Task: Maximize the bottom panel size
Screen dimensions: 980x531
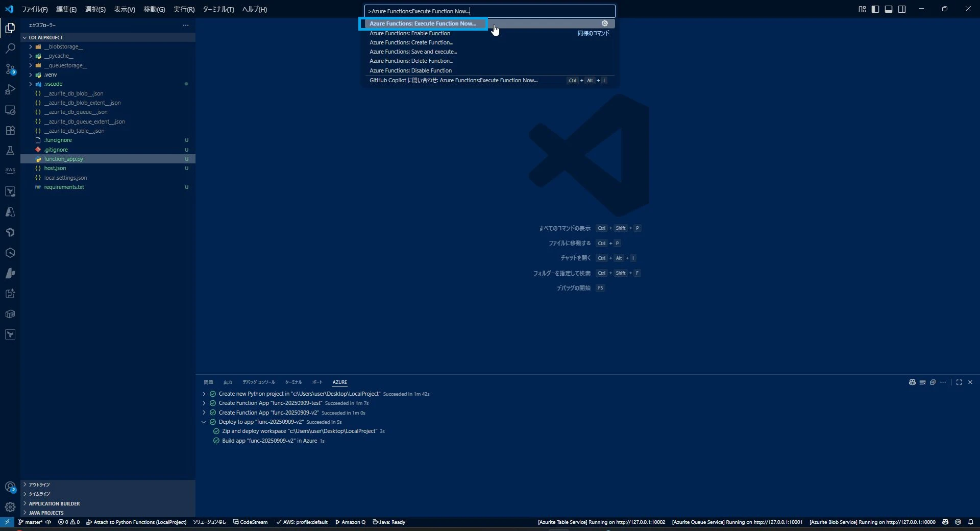Action: pos(959,382)
